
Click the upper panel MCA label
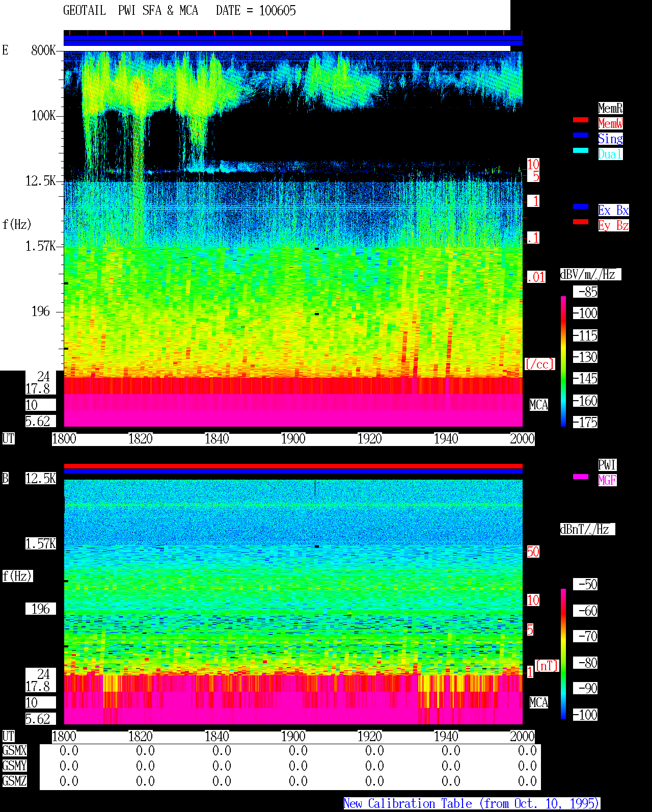coord(539,405)
